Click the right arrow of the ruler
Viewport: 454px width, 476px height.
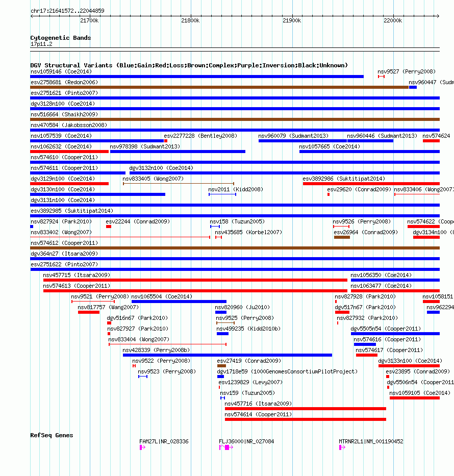pyautogui.click(x=438, y=16)
